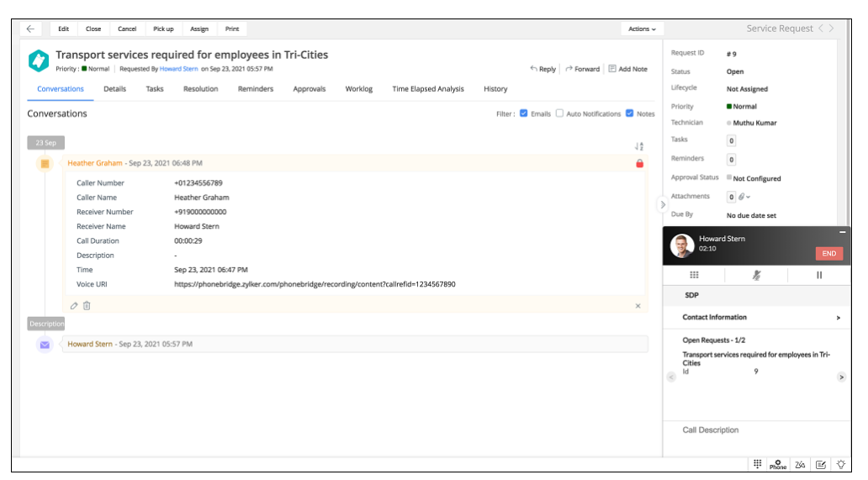
Task: Edit the Heather Graham note pencil icon
Action: pos(74,306)
